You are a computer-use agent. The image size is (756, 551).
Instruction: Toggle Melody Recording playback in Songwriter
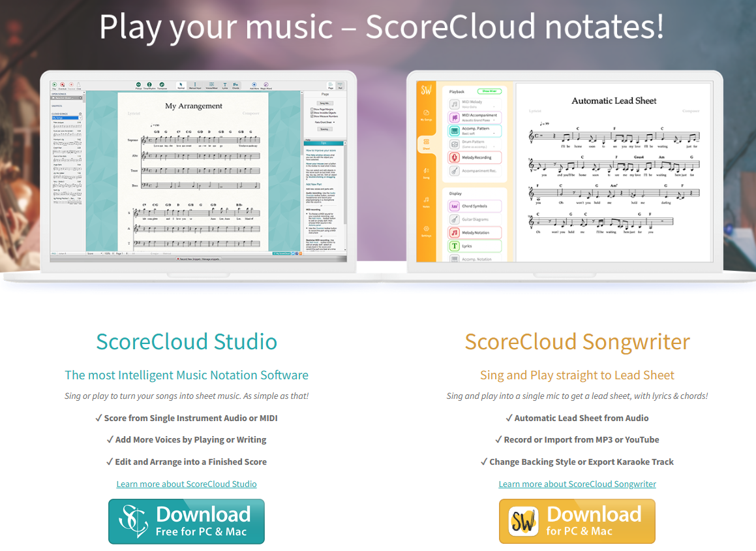474,157
